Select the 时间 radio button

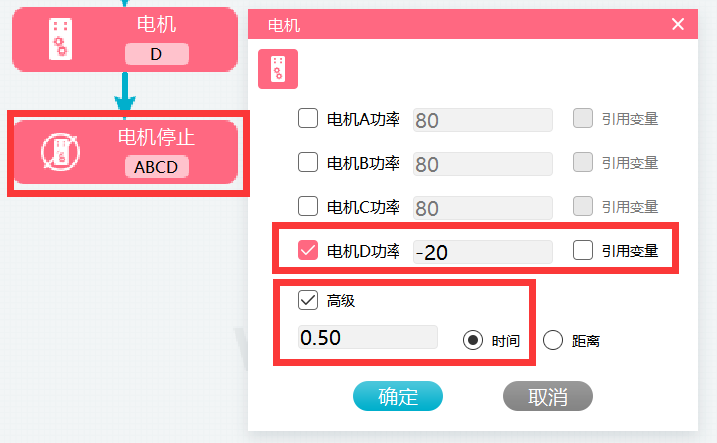tap(472, 340)
